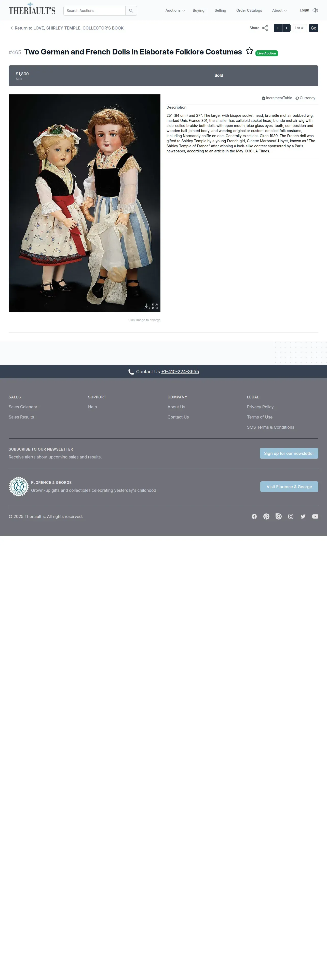Click the back chevron by Return link
The height and width of the screenshot is (980, 327).
12,28
